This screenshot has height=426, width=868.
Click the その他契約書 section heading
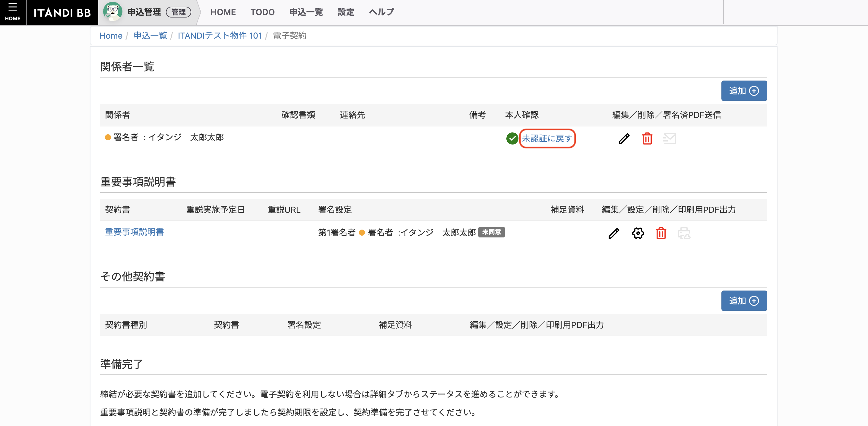point(133,276)
